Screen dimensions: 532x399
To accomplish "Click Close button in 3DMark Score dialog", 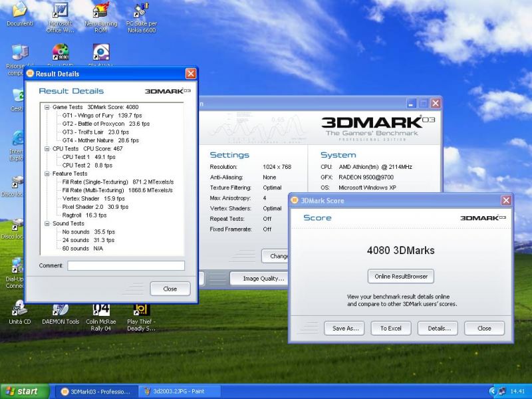I will 485,329.
